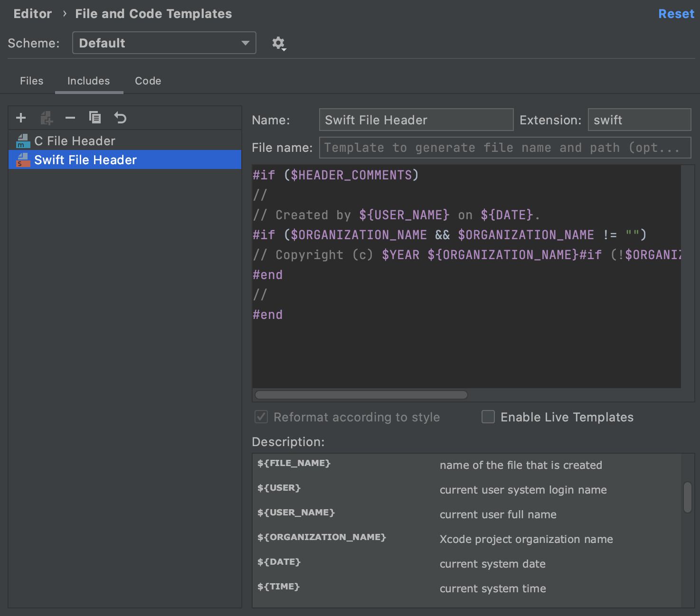Focus the Name input field
Image resolution: width=700 pixels, height=616 pixels.
click(416, 120)
